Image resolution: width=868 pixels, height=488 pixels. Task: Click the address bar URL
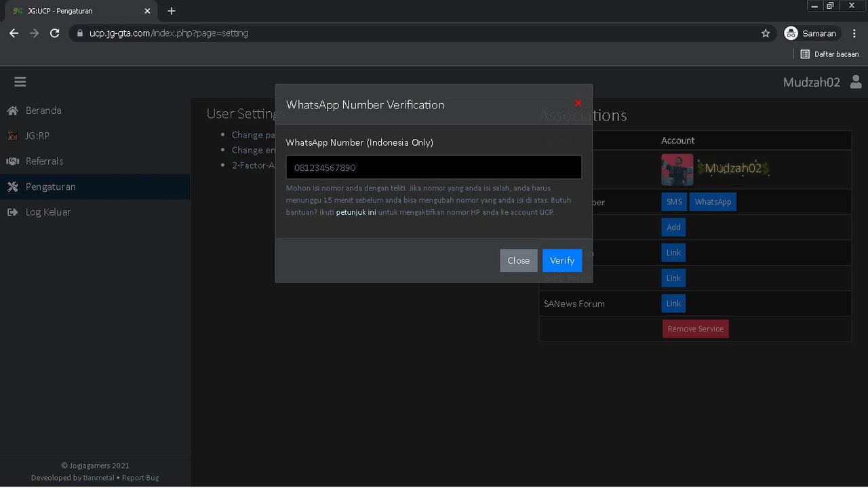click(169, 33)
